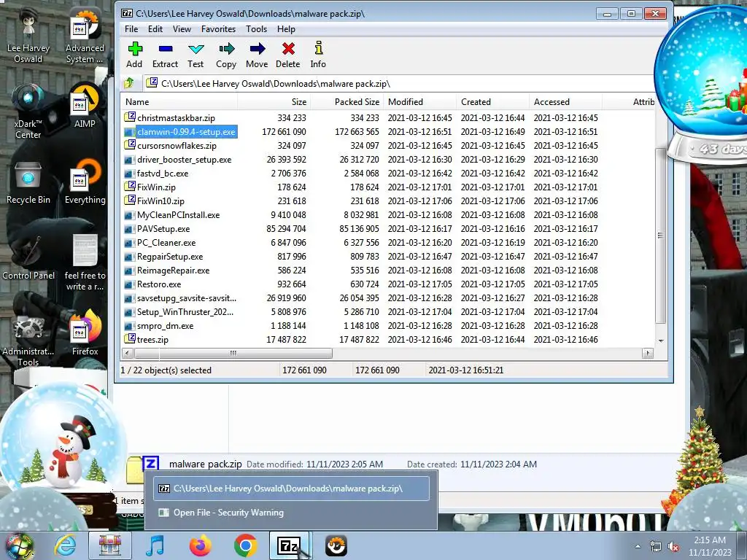Click the Add toolbar icon
Viewport: 747px width, 560px height.
[134, 55]
